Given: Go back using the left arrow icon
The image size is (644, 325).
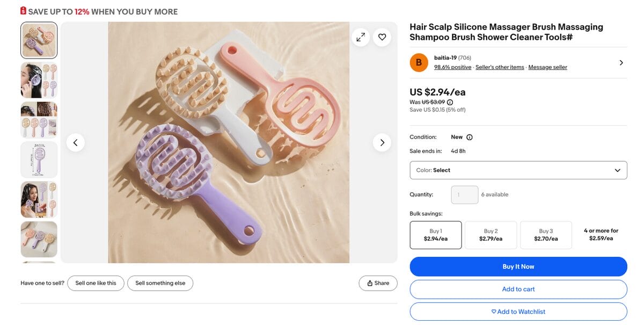Looking at the screenshot, I should pyautogui.click(x=76, y=142).
